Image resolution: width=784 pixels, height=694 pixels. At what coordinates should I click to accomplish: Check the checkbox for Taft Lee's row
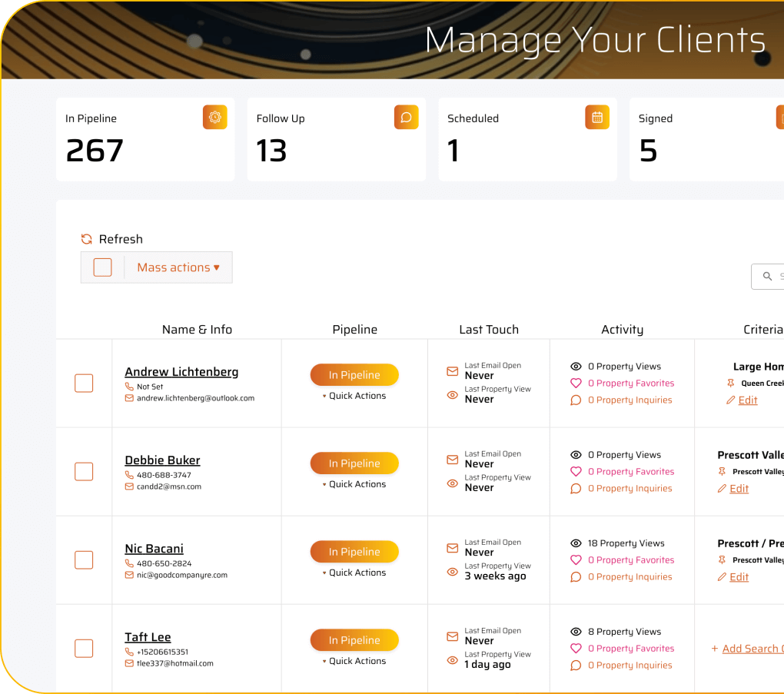(x=84, y=648)
